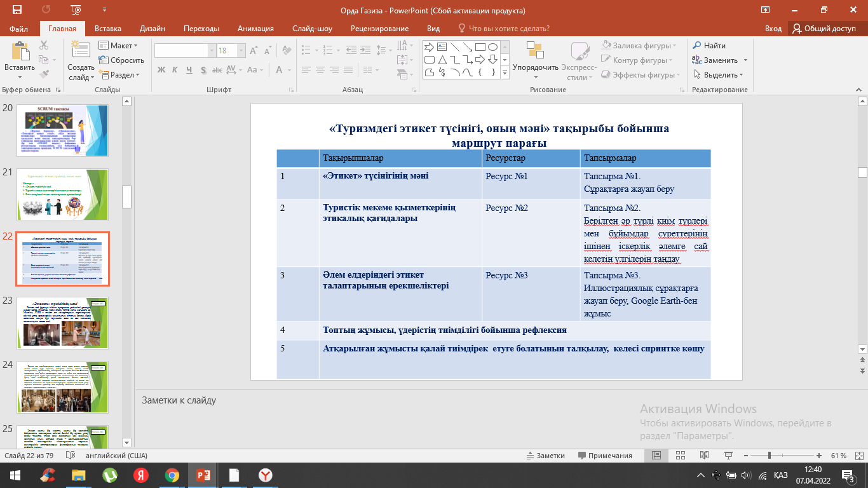868x488 pixels.
Task: Open the font size dropdown showing 18
Action: (x=240, y=51)
